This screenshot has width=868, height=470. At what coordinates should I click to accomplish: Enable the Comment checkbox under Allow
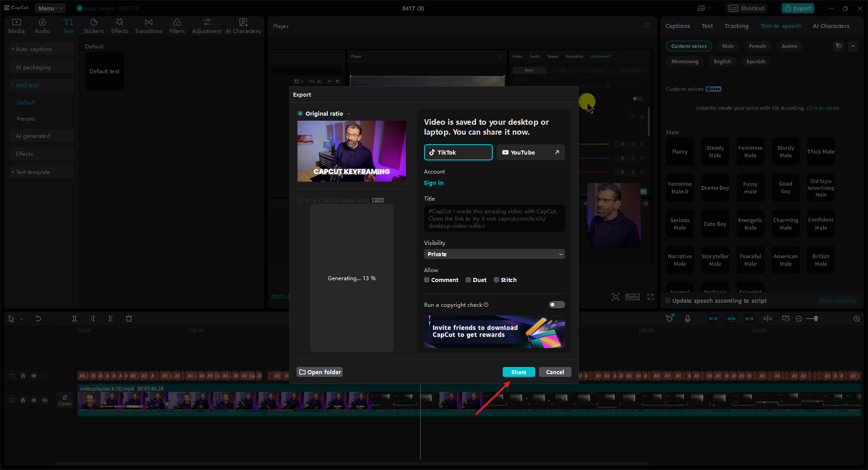coord(426,280)
